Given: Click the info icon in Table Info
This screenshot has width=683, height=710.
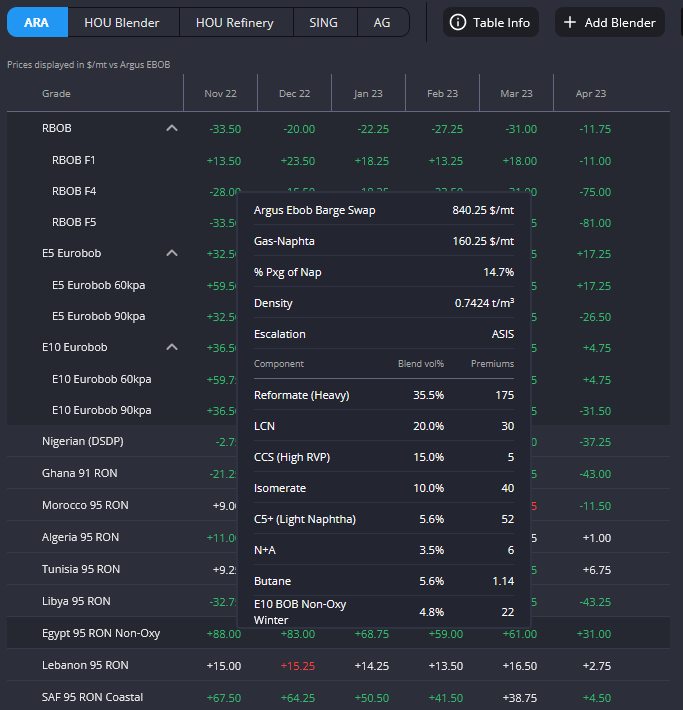Looking at the screenshot, I should pyautogui.click(x=458, y=22).
